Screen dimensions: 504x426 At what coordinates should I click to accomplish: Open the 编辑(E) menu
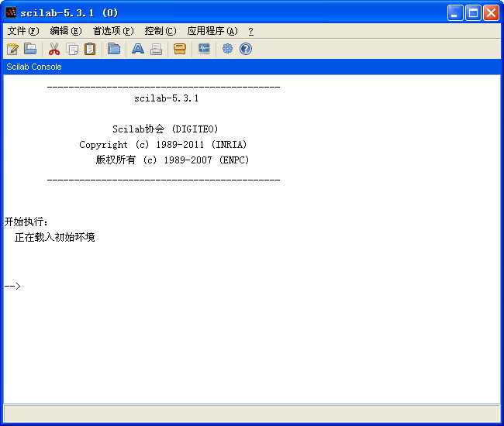tap(66, 31)
